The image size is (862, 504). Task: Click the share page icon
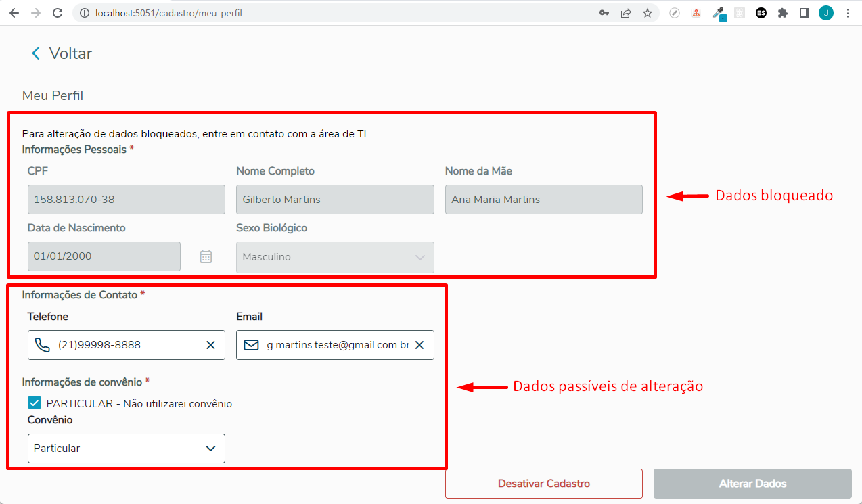(x=626, y=13)
